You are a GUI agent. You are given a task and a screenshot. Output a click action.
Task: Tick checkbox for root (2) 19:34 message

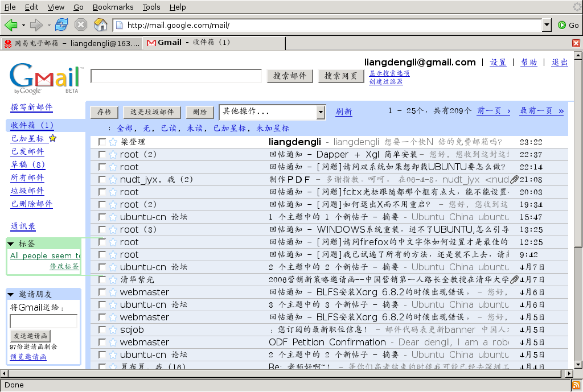click(x=102, y=204)
